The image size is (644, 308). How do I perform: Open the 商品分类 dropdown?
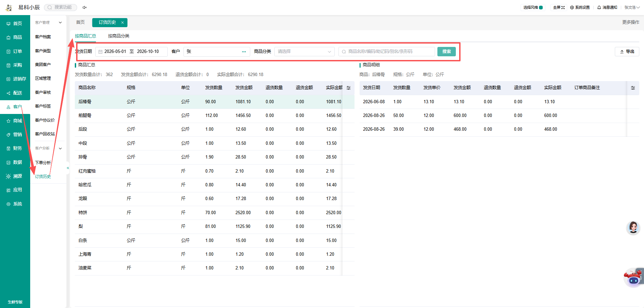click(x=304, y=52)
